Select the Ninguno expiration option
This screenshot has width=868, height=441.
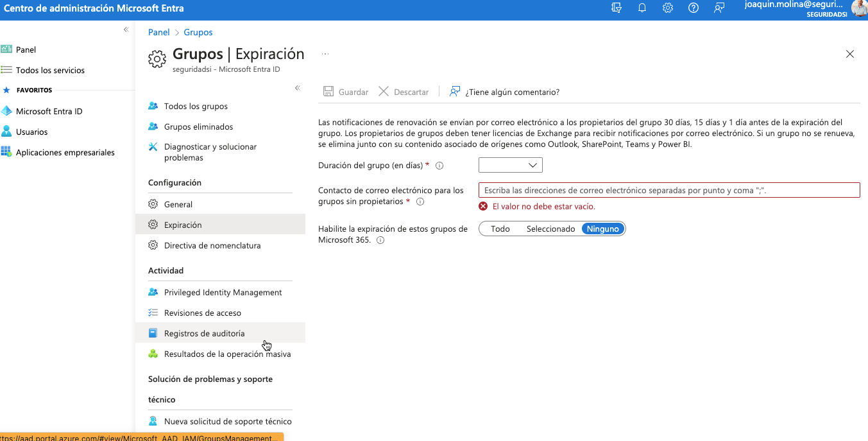(603, 229)
